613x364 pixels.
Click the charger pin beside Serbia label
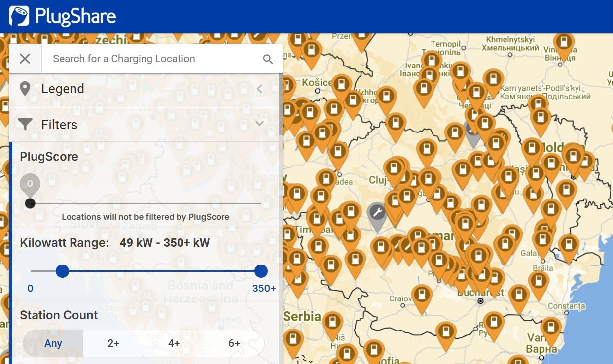333,324
